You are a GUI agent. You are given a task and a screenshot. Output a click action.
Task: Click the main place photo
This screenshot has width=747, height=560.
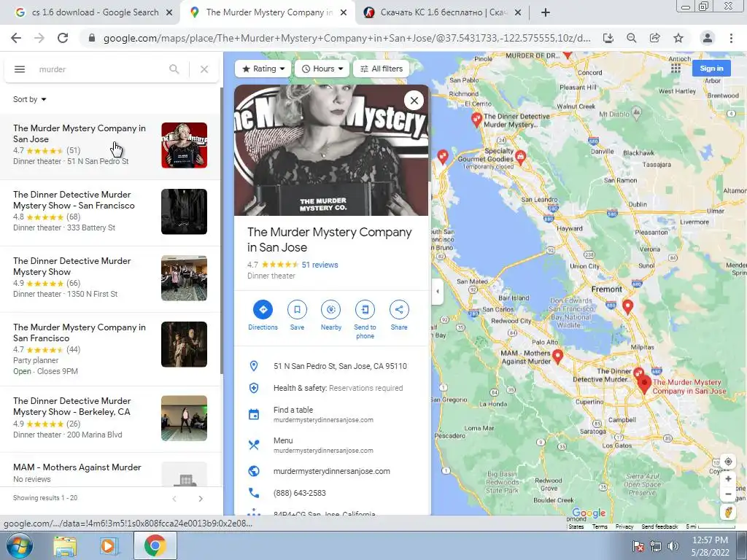331,150
